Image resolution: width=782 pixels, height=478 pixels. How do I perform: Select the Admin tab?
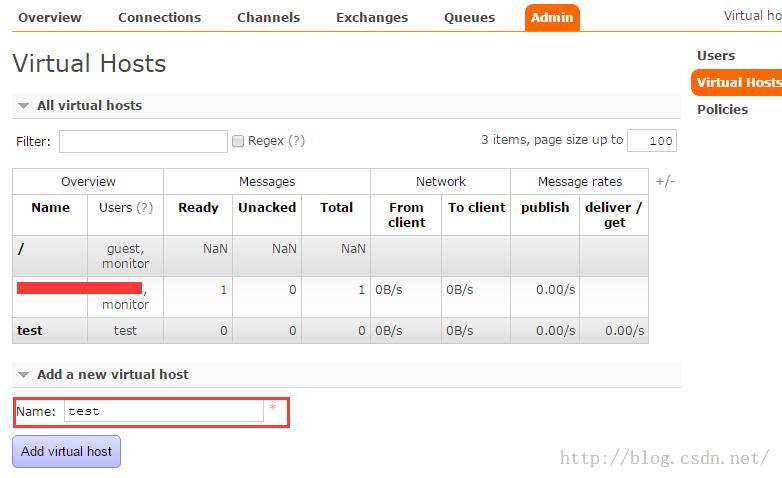point(552,18)
